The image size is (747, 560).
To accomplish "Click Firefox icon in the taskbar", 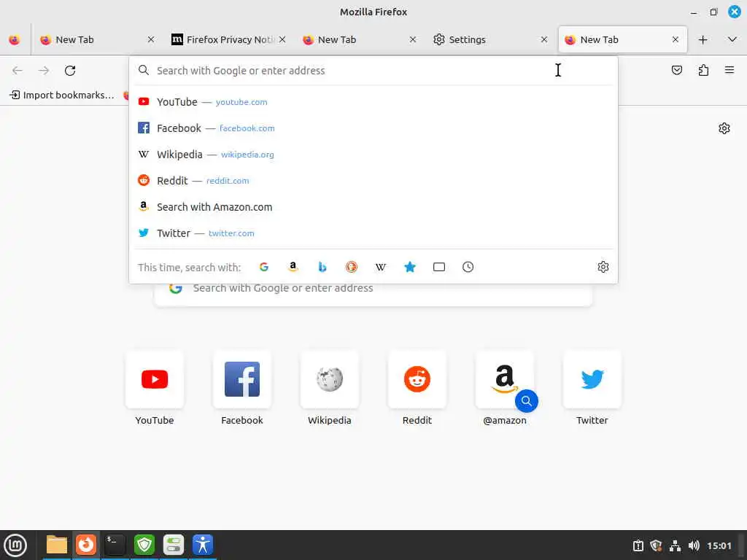I will click(86, 545).
